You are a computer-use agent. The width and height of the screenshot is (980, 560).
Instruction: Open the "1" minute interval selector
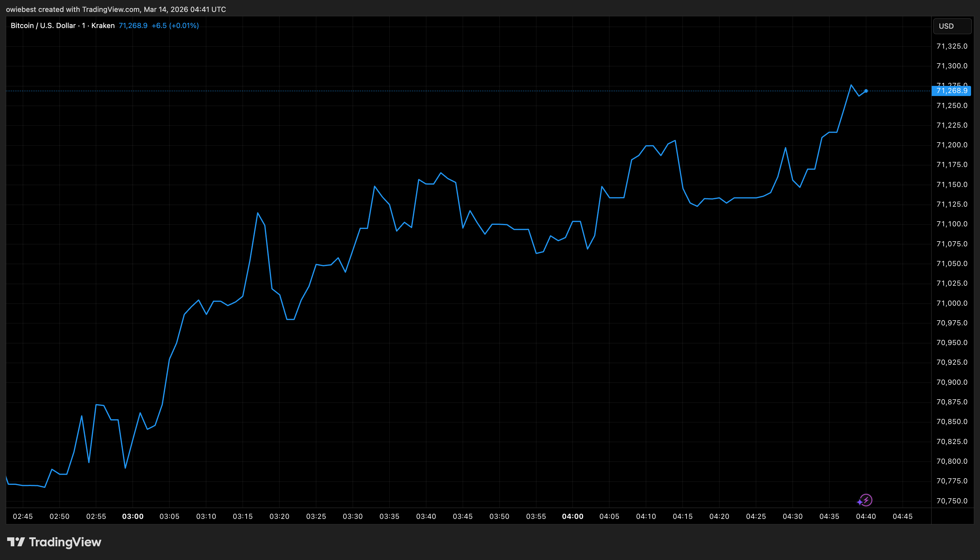[83, 25]
